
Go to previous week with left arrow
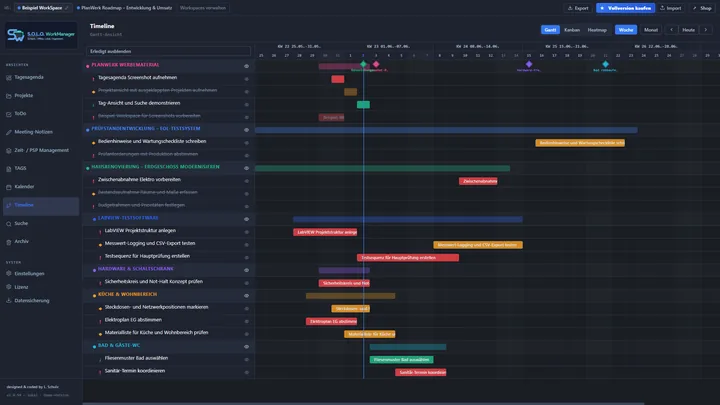671,30
